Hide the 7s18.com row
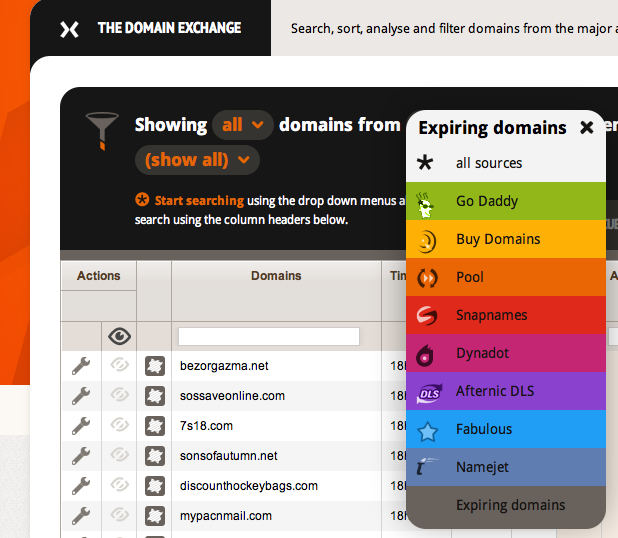This screenshot has width=618, height=538. click(x=119, y=425)
